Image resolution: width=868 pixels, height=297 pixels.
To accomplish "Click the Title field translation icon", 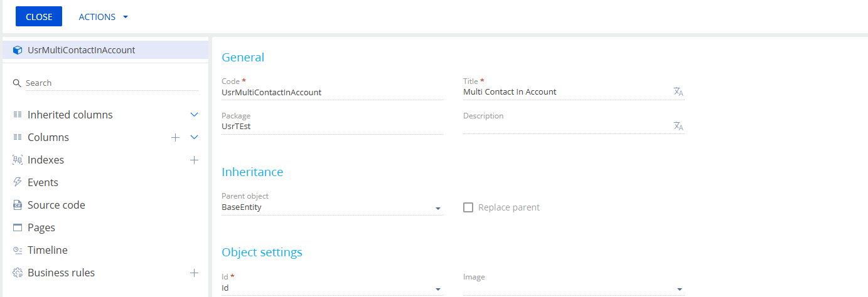I will 678,91.
